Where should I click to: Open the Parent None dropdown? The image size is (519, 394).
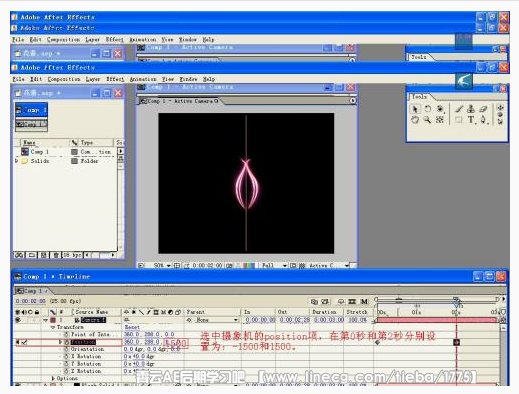tap(213, 320)
